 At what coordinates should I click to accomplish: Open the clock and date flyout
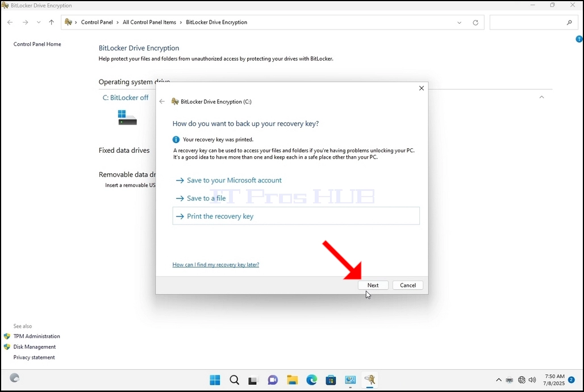click(554, 380)
